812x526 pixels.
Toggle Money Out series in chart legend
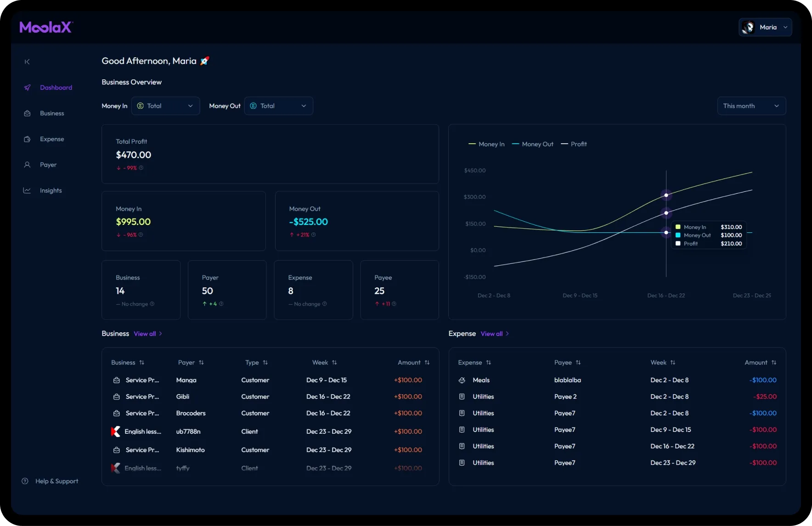coord(533,144)
